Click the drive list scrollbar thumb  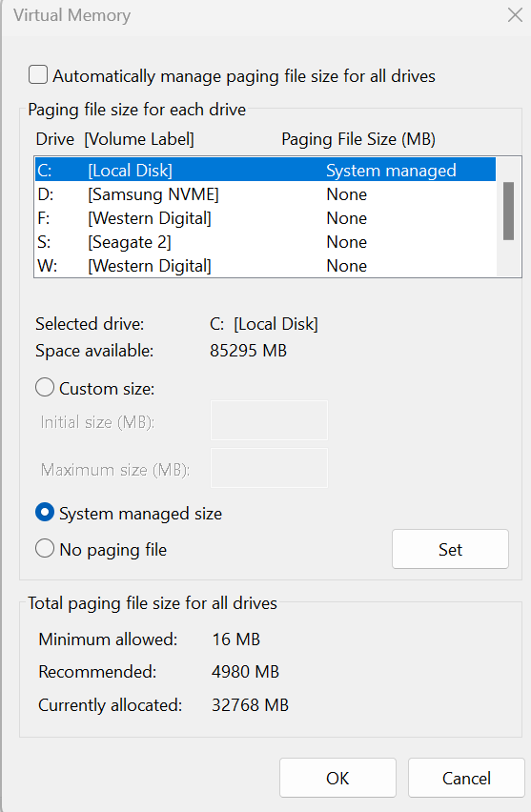(509, 211)
